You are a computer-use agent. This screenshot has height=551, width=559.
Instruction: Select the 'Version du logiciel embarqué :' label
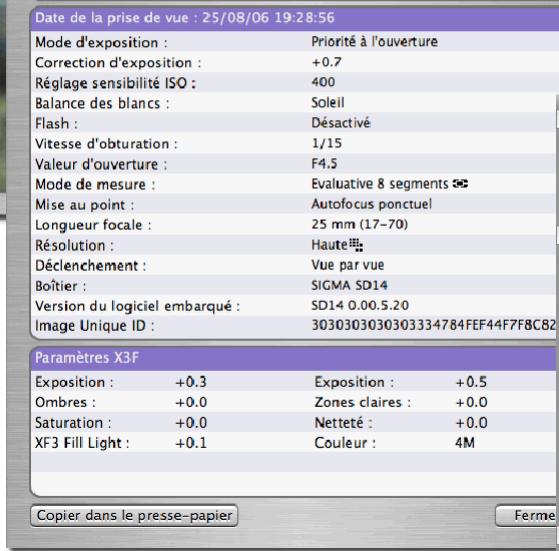137,307
